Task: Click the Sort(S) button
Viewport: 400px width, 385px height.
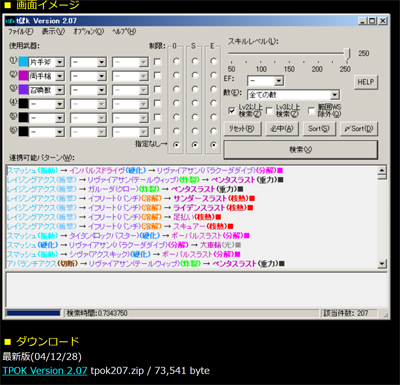Action: pos(319,129)
